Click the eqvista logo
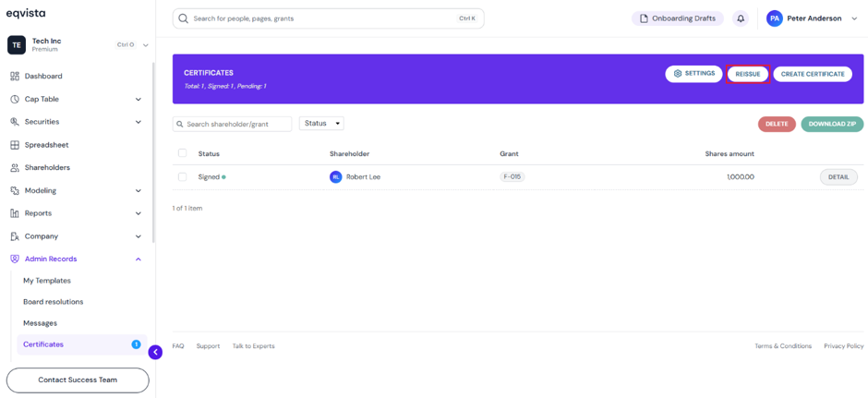 pos(26,13)
